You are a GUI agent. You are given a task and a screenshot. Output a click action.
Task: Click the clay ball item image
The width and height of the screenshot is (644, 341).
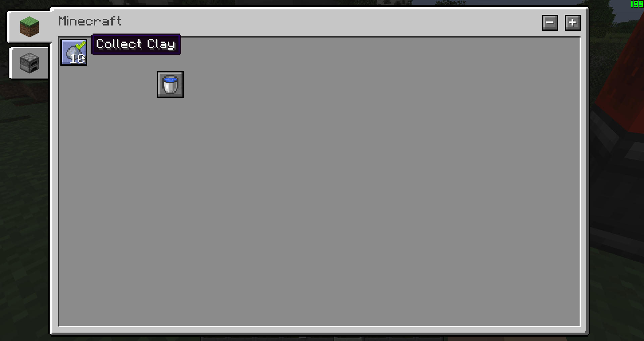click(73, 53)
